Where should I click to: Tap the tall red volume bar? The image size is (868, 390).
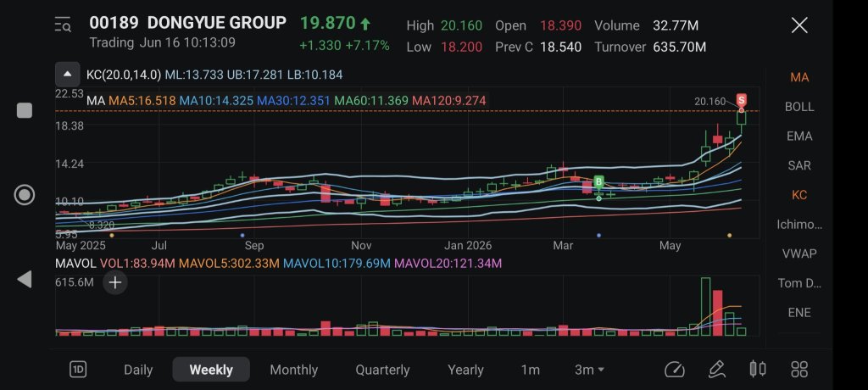pyautogui.click(x=717, y=313)
